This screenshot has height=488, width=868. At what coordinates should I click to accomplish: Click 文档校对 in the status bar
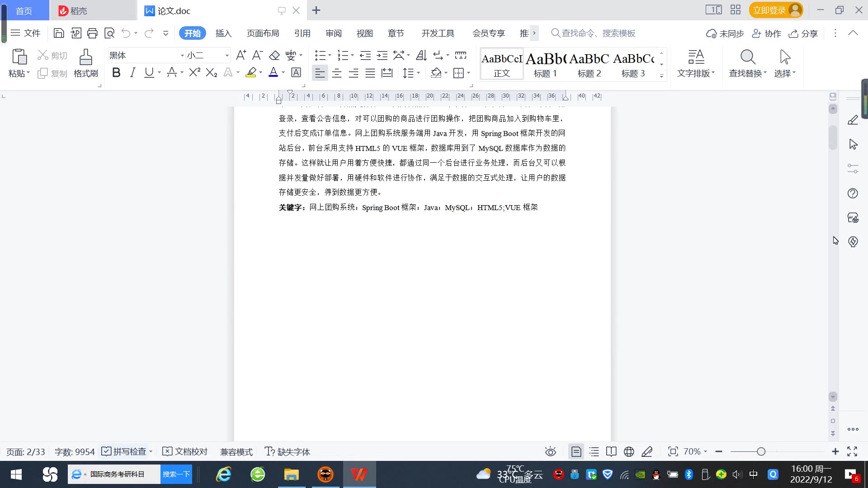pos(185,452)
